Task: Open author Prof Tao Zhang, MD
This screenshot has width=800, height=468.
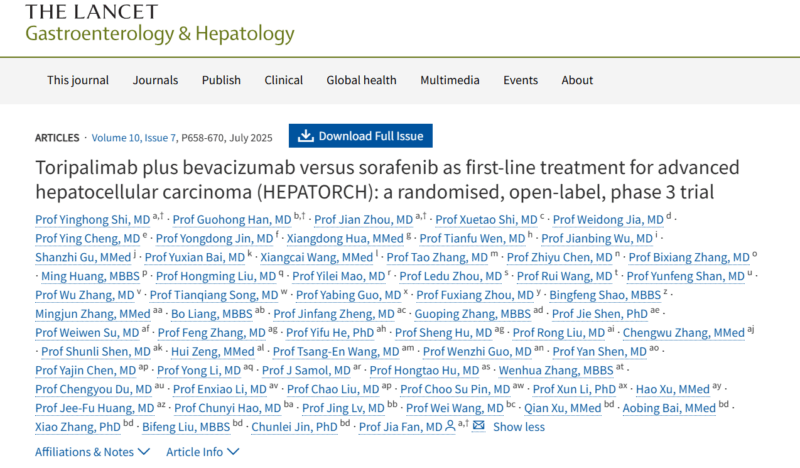Action: 437,258
